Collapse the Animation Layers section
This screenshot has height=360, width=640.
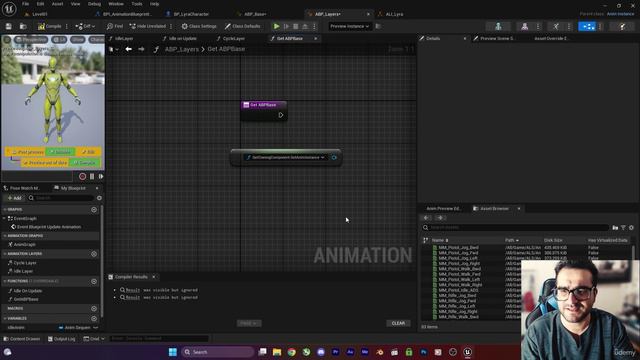[5, 254]
